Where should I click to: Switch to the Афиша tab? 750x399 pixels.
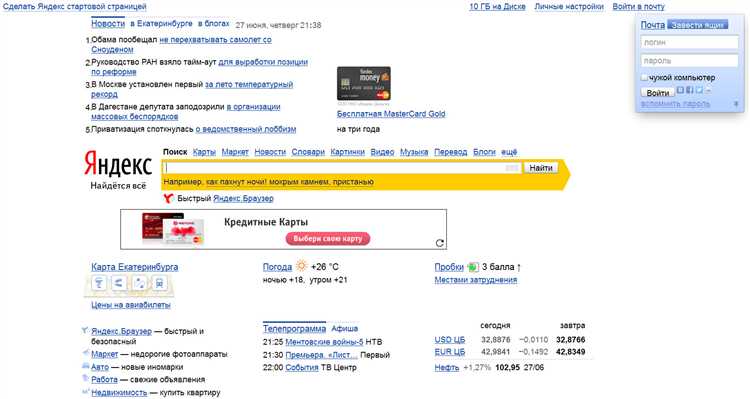tap(344, 329)
